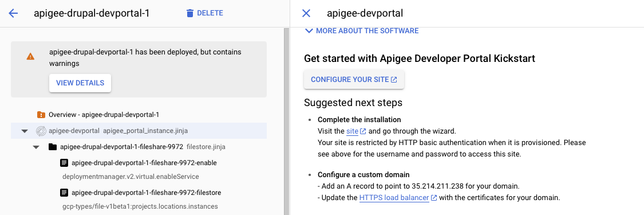The height and width of the screenshot is (215, 644).
Task: Click the orange warning triangle icon
Action: pyautogui.click(x=30, y=56)
